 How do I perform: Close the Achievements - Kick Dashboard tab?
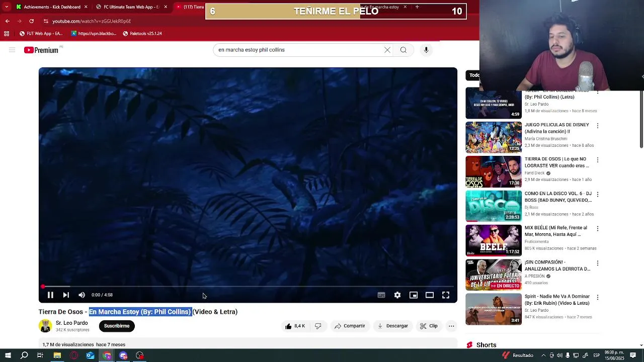coord(86,7)
